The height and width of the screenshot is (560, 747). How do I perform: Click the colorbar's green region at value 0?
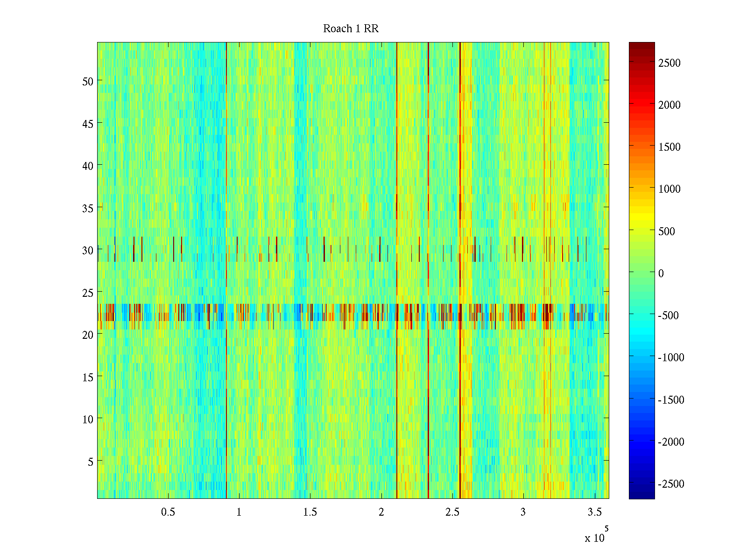(641, 273)
